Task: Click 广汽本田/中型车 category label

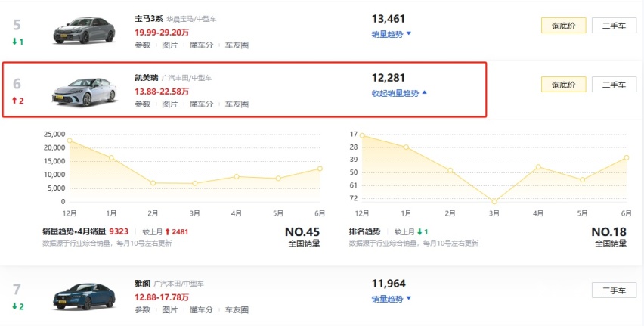Action: click(x=178, y=284)
